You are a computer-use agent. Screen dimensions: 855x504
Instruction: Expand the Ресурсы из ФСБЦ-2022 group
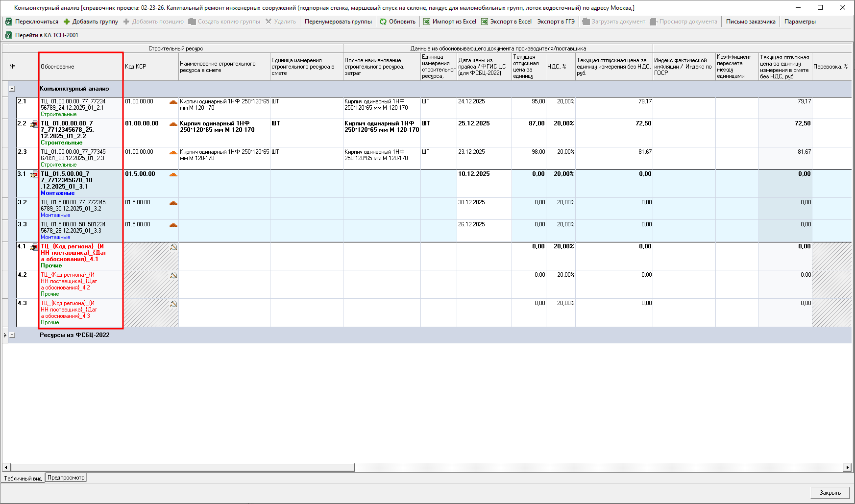[12, 335]
